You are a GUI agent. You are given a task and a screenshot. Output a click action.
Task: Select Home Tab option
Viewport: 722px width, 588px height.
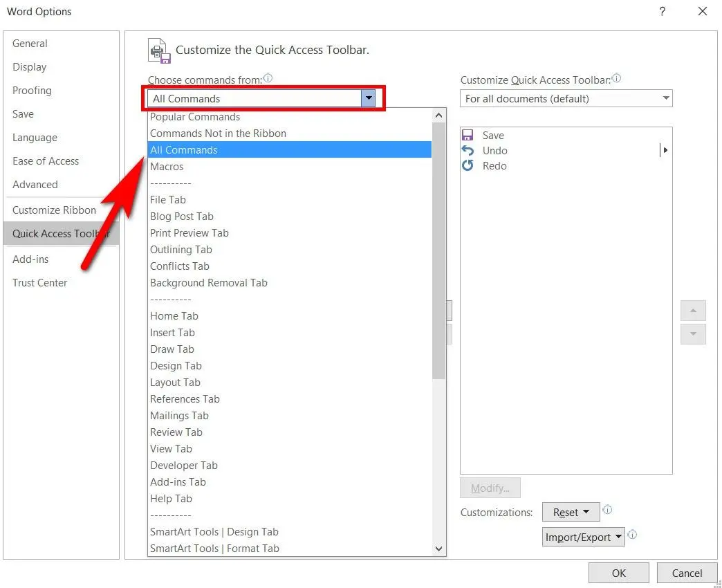click(290, 316)
